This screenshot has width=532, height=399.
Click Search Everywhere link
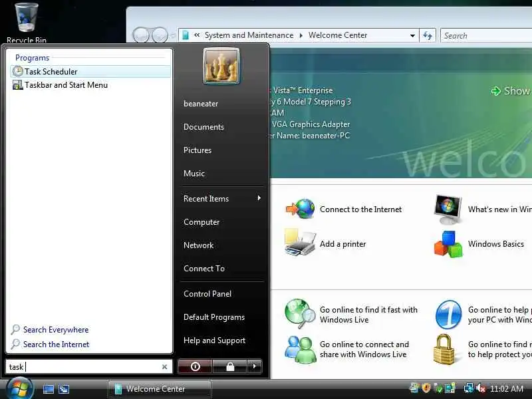click(x=56, y=330)
